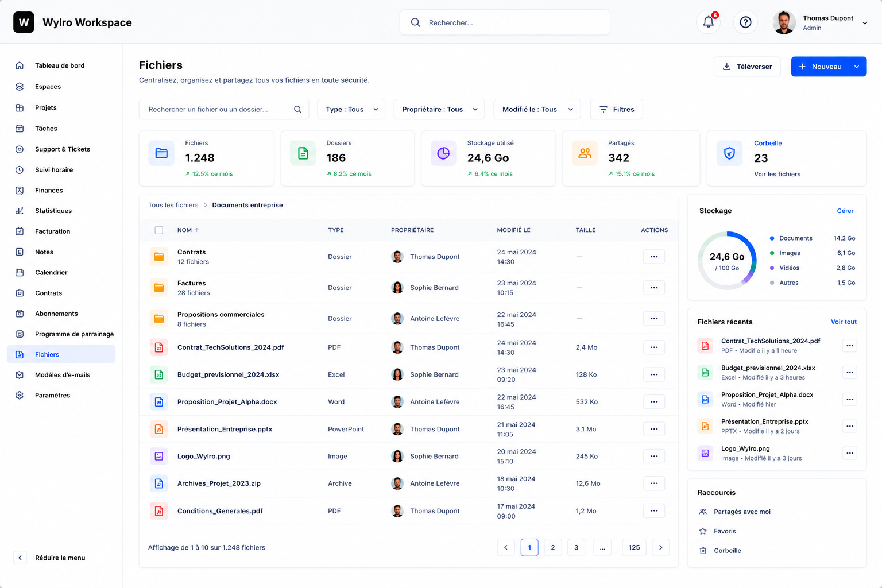This screenshot has height=588, width=882.
Task: Click the Partagés avec moi people icon
Action: [703, 512]
